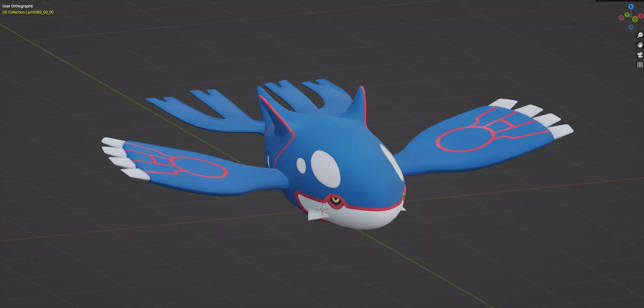
Task: Click the Z axis gizmo handle
Action: (x=631, y=7)
